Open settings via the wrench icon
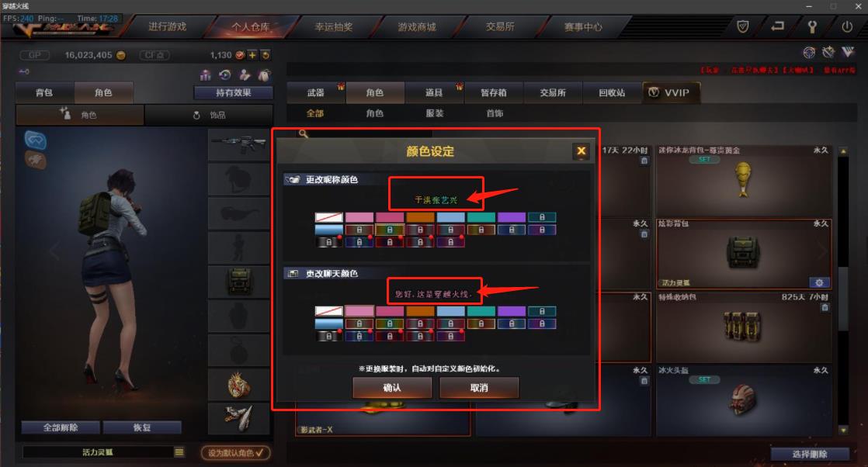The height and width of the screenshot is (467, 868). [x=811, y=26]
